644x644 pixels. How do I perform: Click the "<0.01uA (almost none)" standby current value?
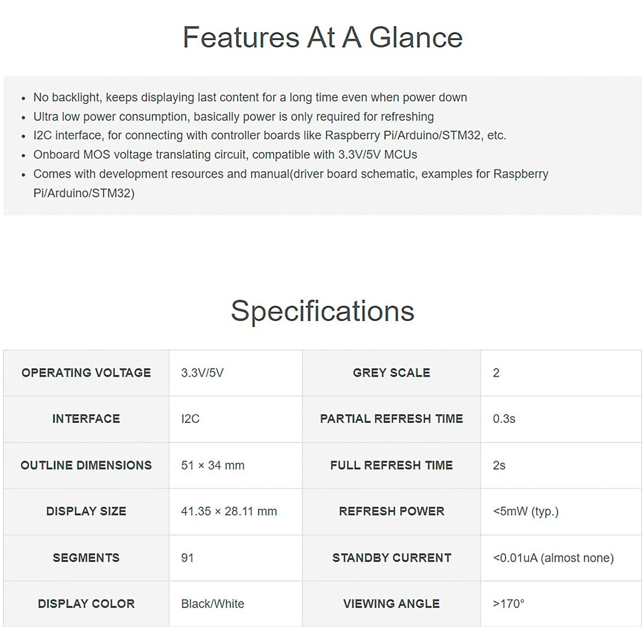[x=553, y=558]
